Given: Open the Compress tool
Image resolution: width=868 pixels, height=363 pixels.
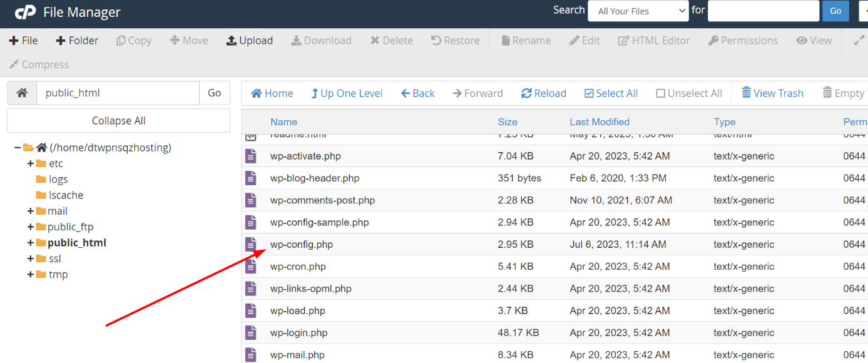Looking at the screenshot, I should click(x=39, y=64).
